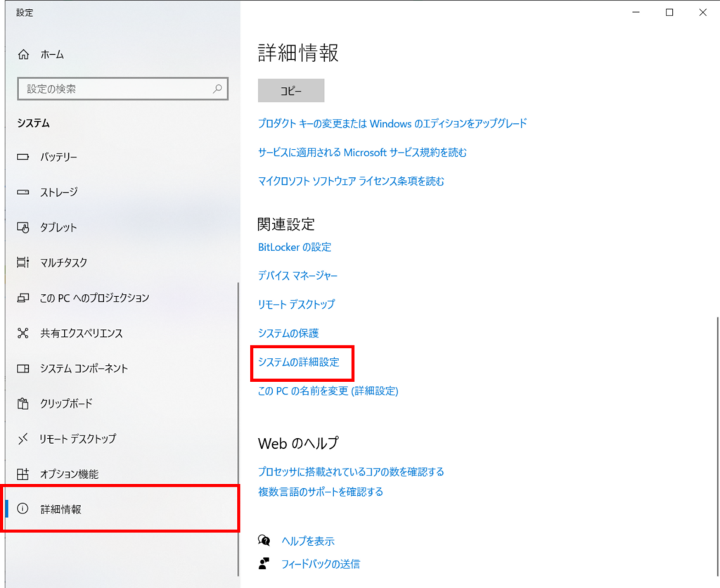Viewport: 720px width, 588px height.
Task: Open Multitasking via its icon
Action: tap(23, 262)
